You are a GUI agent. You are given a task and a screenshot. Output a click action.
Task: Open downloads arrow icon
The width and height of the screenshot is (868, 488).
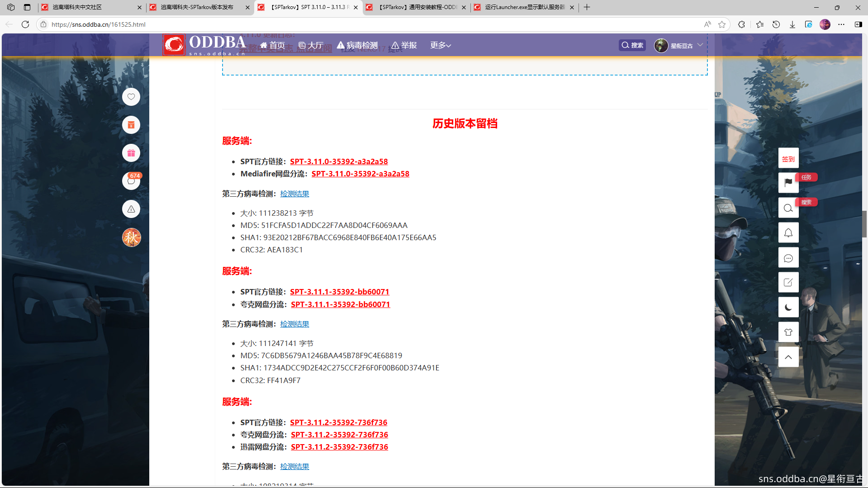(792, 24)
